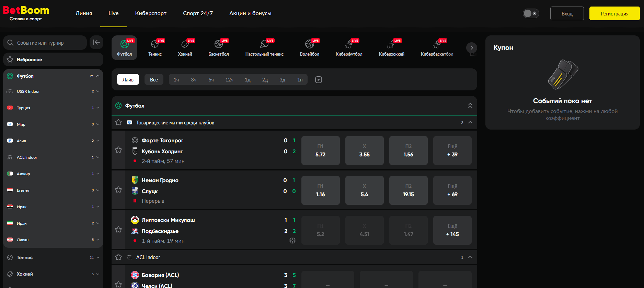Select the Basketball sport icon in carousel
The image size is (644, 288).
click(x=219, y=48)
